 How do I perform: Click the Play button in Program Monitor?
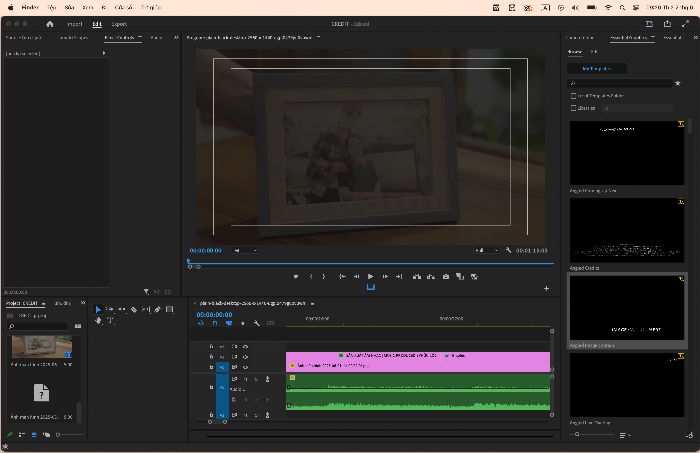(x=370, y=277)
